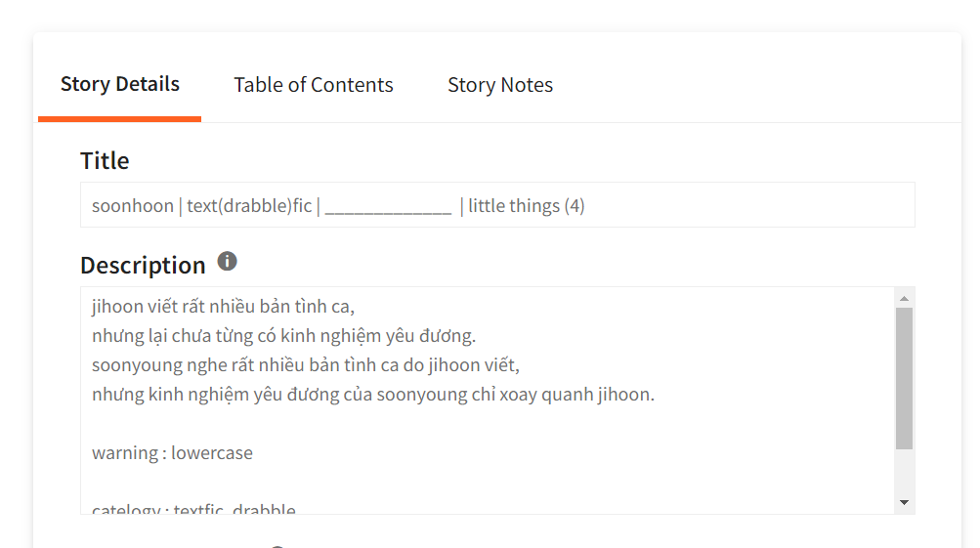Click the partially visible "catelogy : textfic" line

(x=193, y=509)
